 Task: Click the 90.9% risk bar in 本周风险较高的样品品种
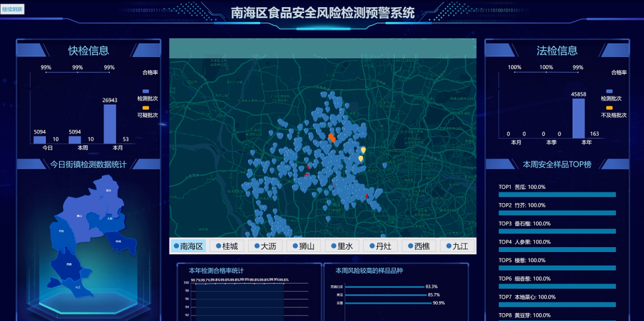coord(388,303)
